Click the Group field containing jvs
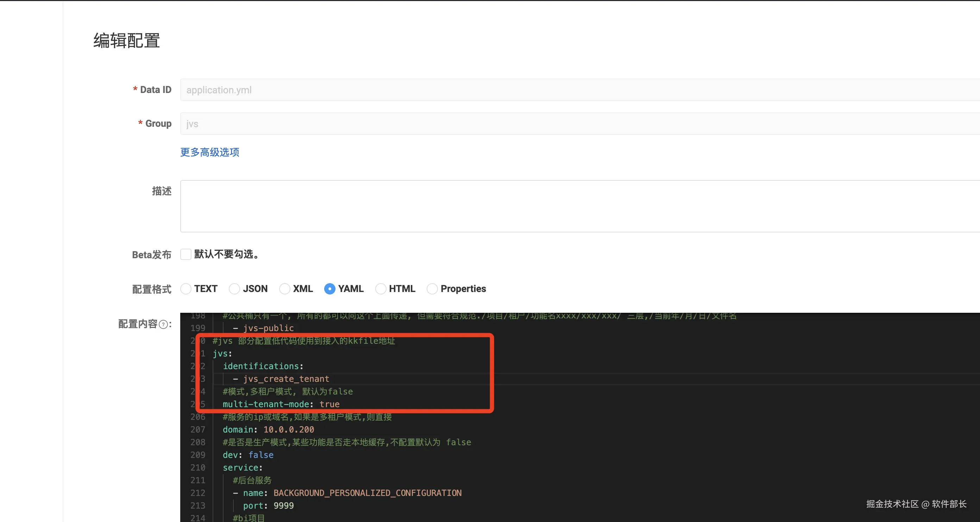 pos(571,124)
